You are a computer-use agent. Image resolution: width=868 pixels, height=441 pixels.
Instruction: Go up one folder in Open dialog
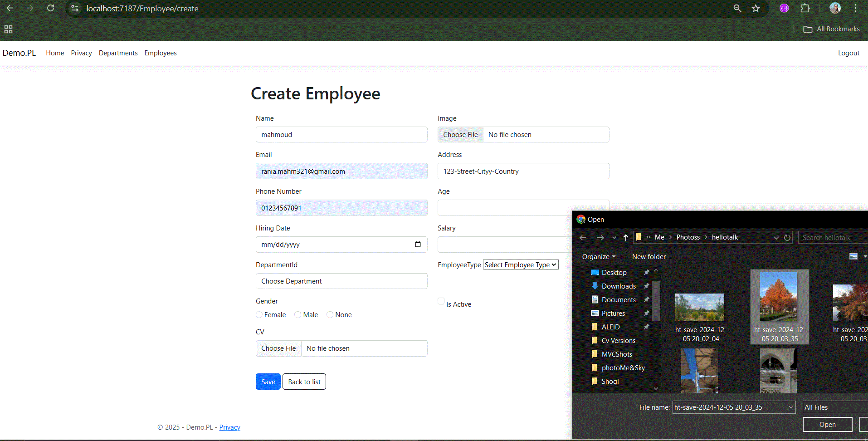click(x=626, y=238)
